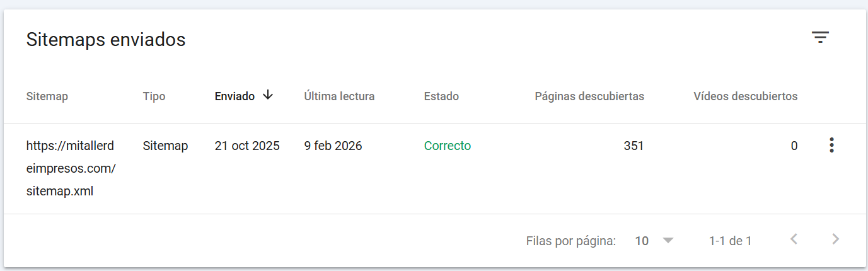Click the Páginas descubiertas column header
Image resolution: width=868 pixels, height=271 pixels.
589,96
